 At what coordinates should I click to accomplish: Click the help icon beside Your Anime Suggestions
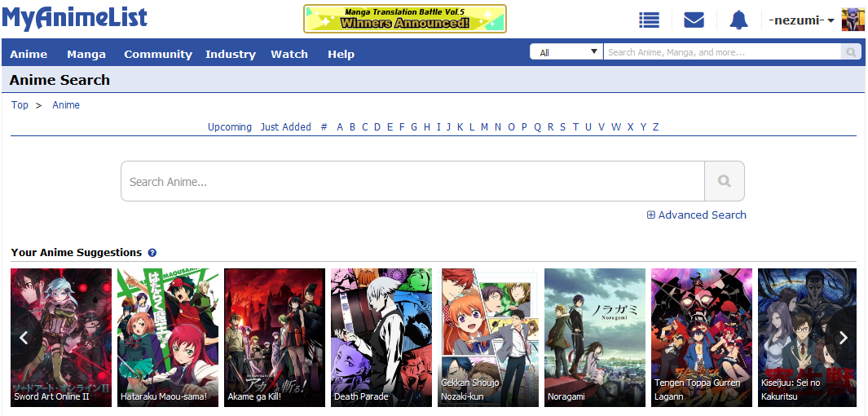[x=152, y=253]
